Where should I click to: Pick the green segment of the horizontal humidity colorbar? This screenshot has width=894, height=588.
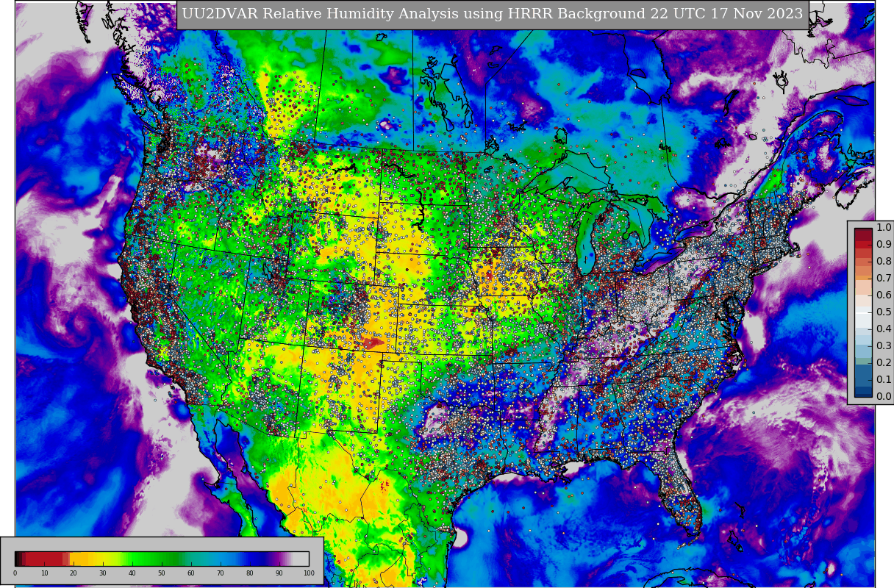tap(154, 559)
